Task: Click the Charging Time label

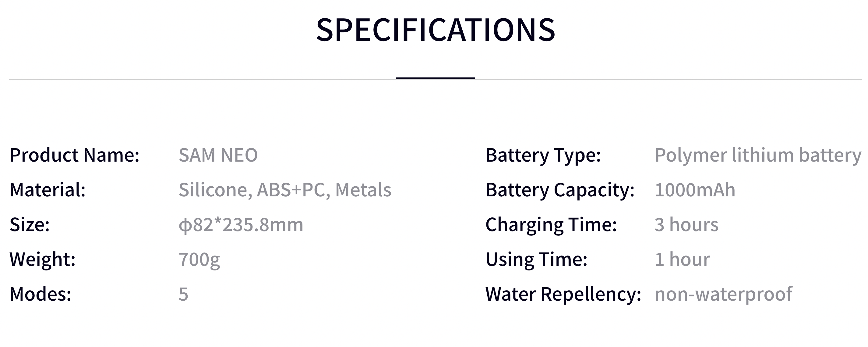Action: pyautogui.click(x=551, y=225)
